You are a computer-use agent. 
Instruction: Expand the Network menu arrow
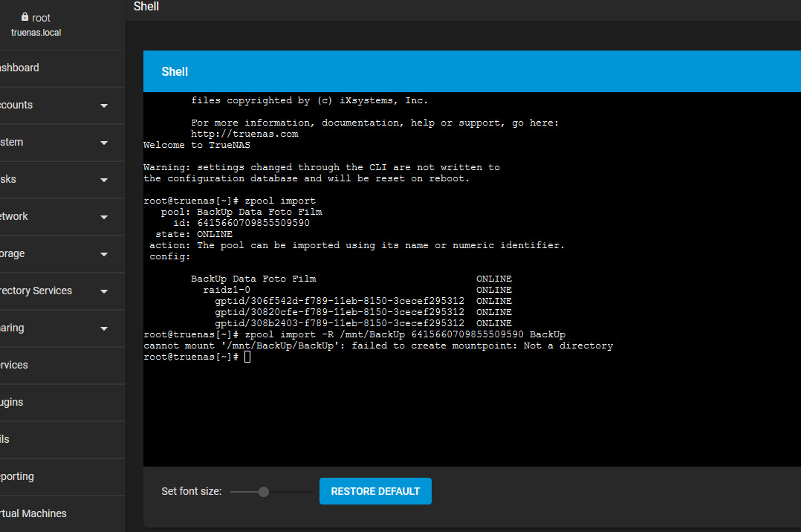(104, 217)
